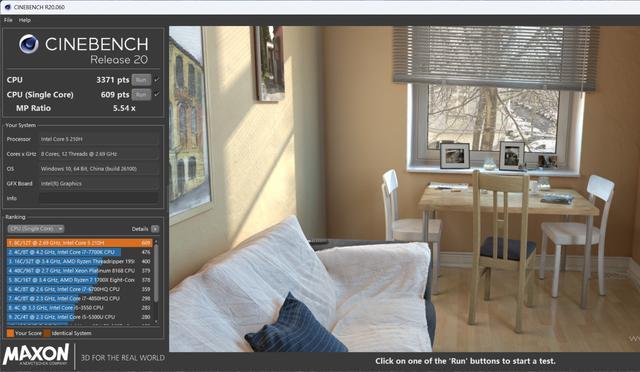Click the MAXON logo at bottom left
Screen dimensions: 640x372
36,354
